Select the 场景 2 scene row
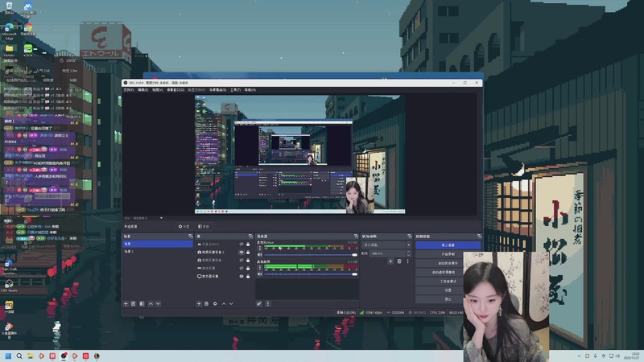This screenshot has width=644, height=362. [158, 252]
